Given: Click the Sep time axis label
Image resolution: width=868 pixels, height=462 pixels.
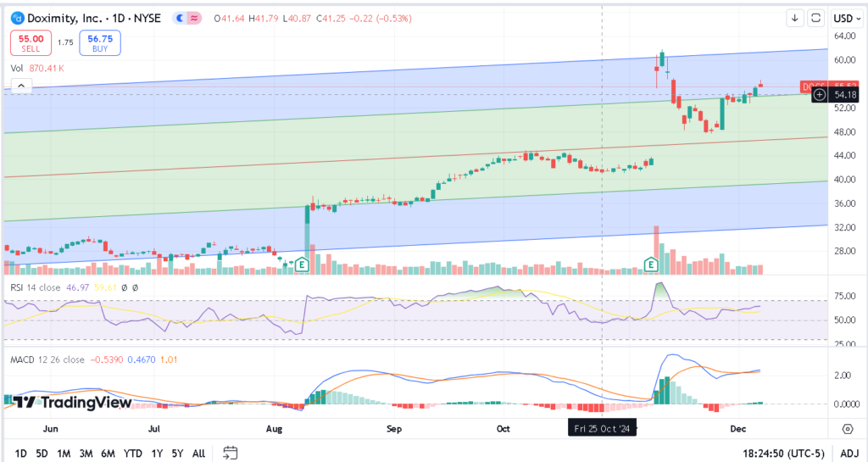Looking at the screenshot, I should pyautogui.click(x=393, y=429).
